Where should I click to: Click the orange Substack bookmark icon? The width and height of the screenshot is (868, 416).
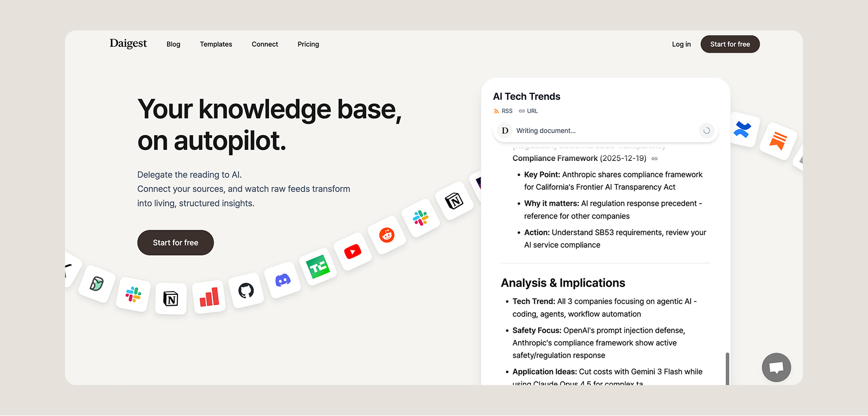pos(778,141)
